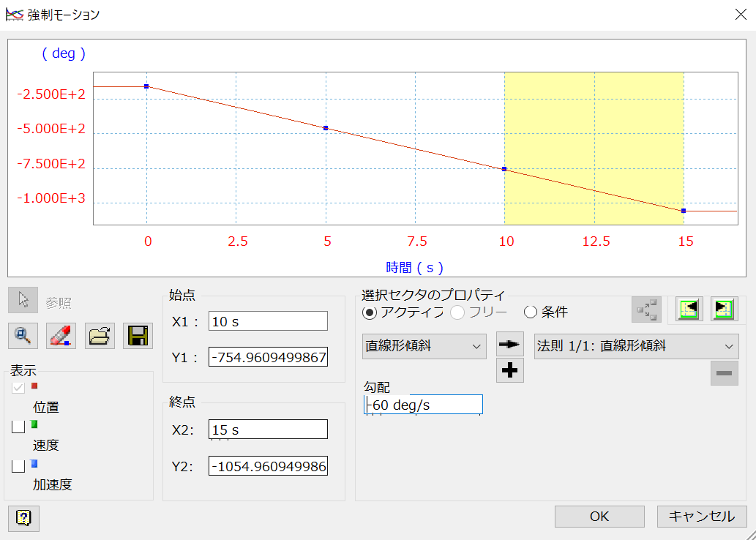The width and height of the screenshot is (756, 540).
Task: Save the motion profile
Action: [x=137, y=337]
